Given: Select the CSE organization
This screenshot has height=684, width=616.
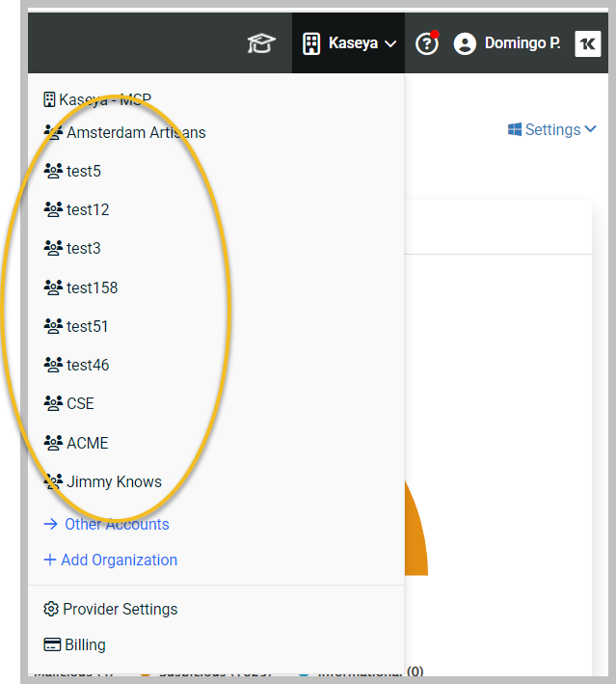Looking at the screenshot, I should tap(80, 403).
